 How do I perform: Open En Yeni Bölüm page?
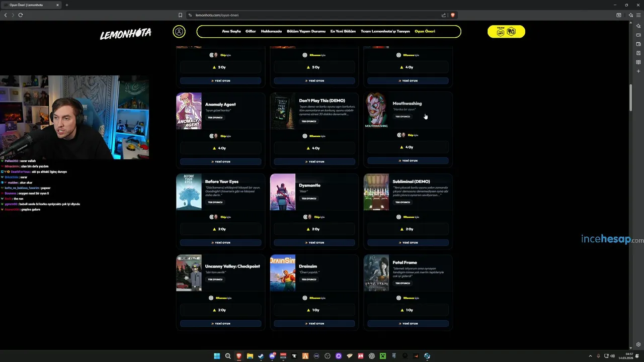point(343,31)
